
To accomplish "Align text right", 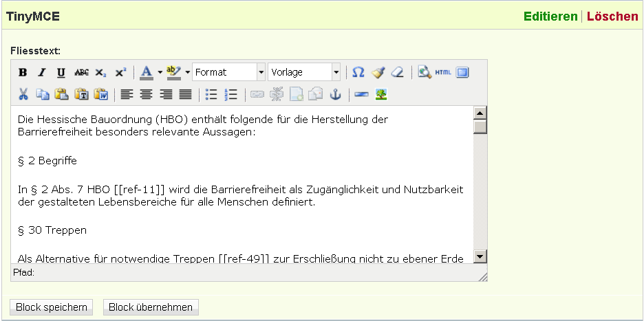I will pos(166,94).
